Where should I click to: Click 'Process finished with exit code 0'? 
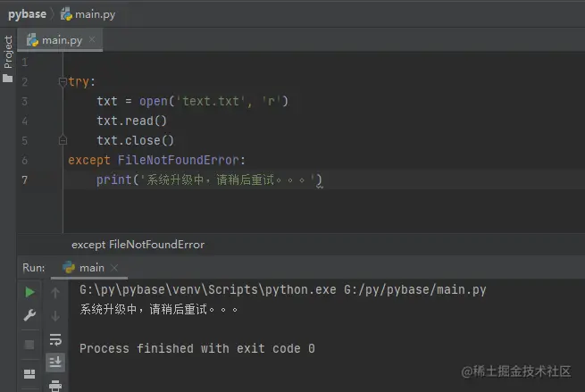coord(197,348)
